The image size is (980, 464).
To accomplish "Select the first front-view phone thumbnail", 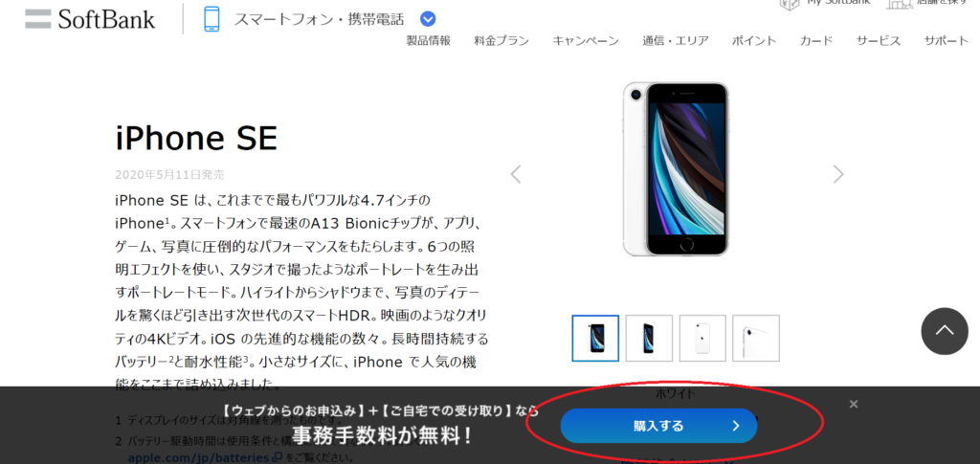I will (595, 338).
